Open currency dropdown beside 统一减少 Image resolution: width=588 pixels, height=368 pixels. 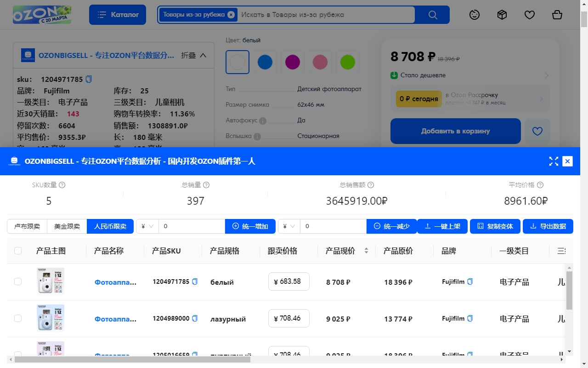[x=289, y=226]
